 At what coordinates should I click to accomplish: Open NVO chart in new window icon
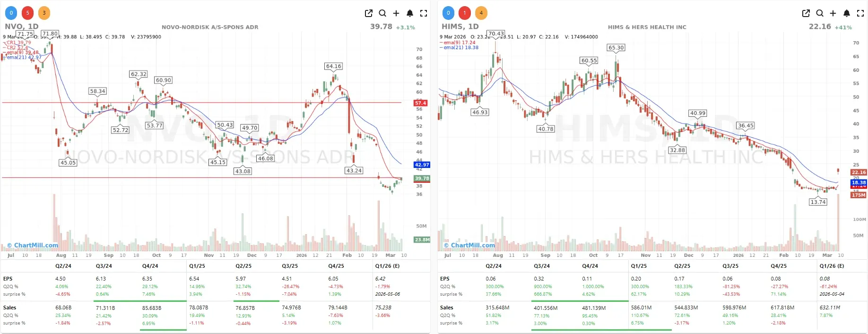pos(369,13)
